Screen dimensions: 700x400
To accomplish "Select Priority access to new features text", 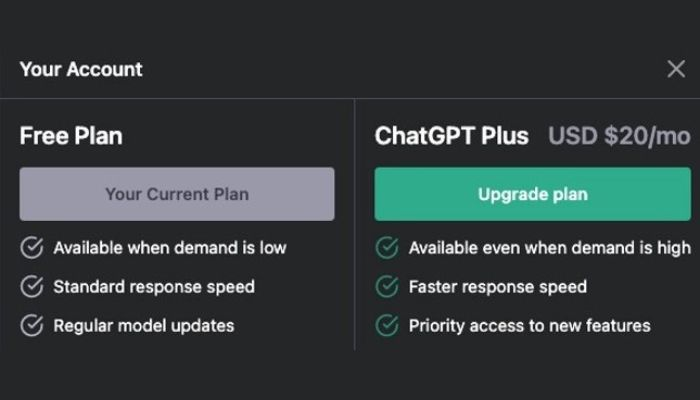I will pos(529,326).
